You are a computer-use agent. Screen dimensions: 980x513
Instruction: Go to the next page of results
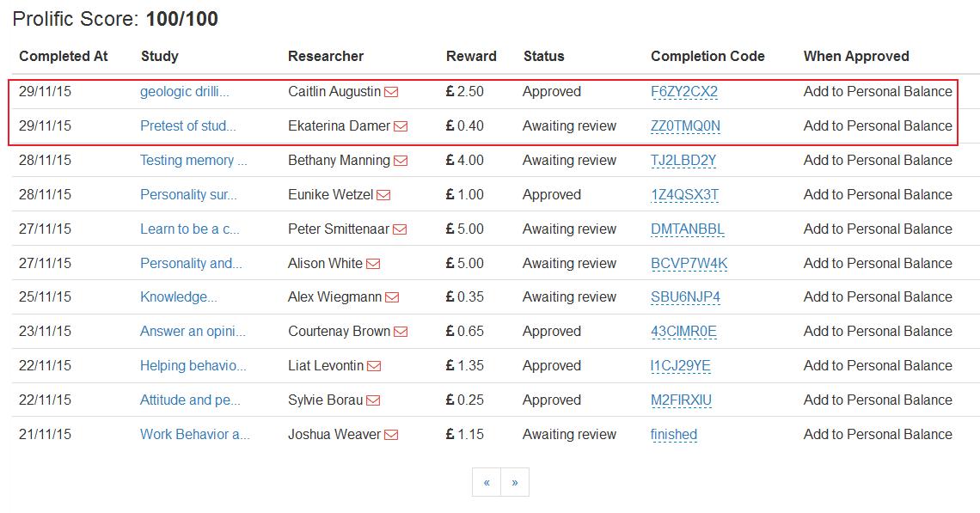514,482
